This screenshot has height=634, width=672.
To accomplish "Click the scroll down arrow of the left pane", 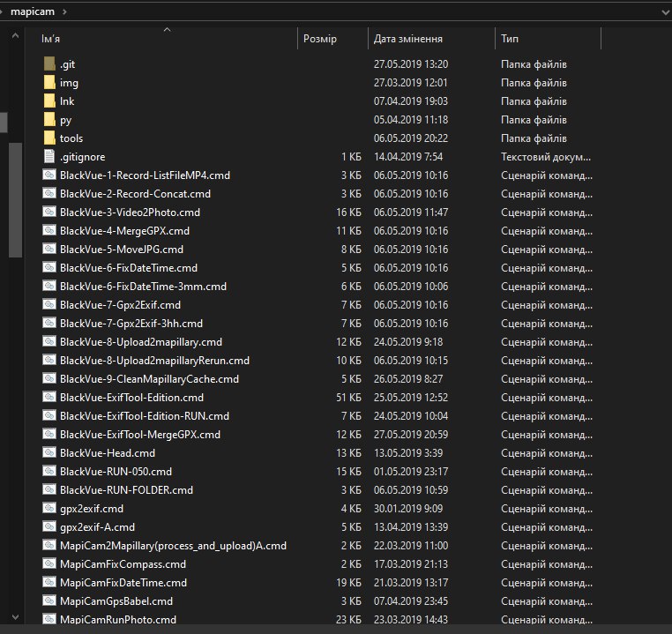I will tap(15, 617).
